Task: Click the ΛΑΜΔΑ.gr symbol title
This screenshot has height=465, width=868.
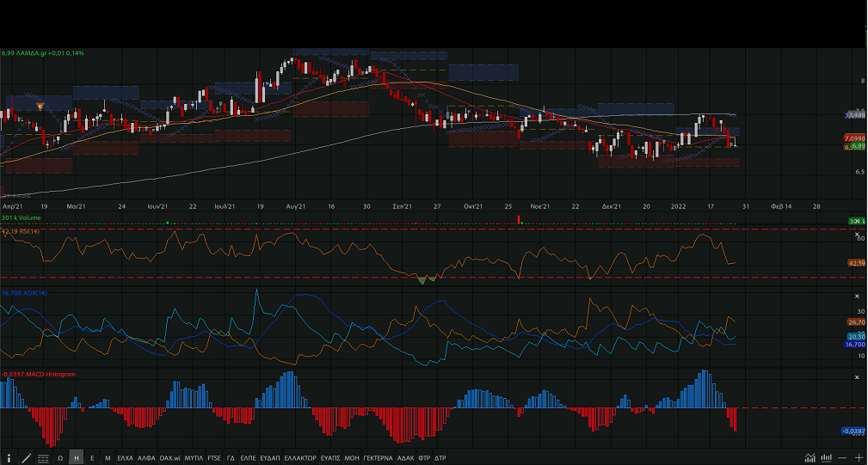Action: point(43,53)
